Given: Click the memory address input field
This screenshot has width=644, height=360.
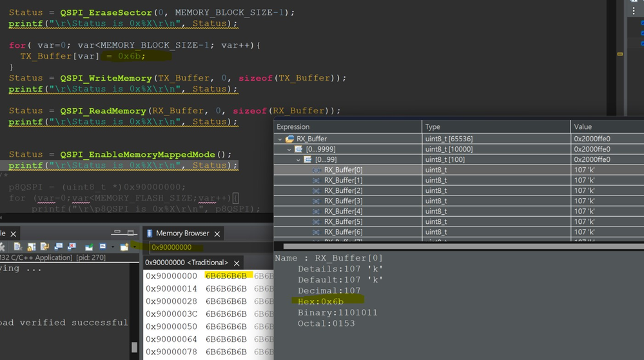Looking at the screenshot, I should [206, 247].
